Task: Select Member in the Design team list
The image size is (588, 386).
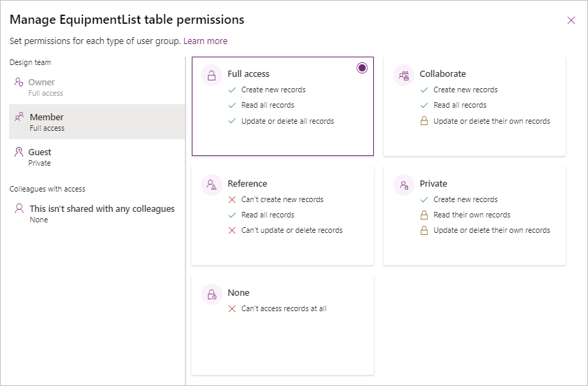Action: pyautogui.click(x=97, y=122)
